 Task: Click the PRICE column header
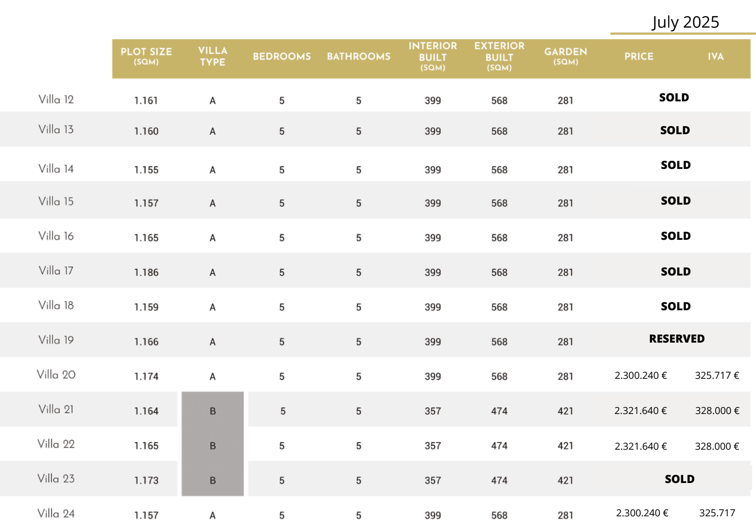coord(639,57)
